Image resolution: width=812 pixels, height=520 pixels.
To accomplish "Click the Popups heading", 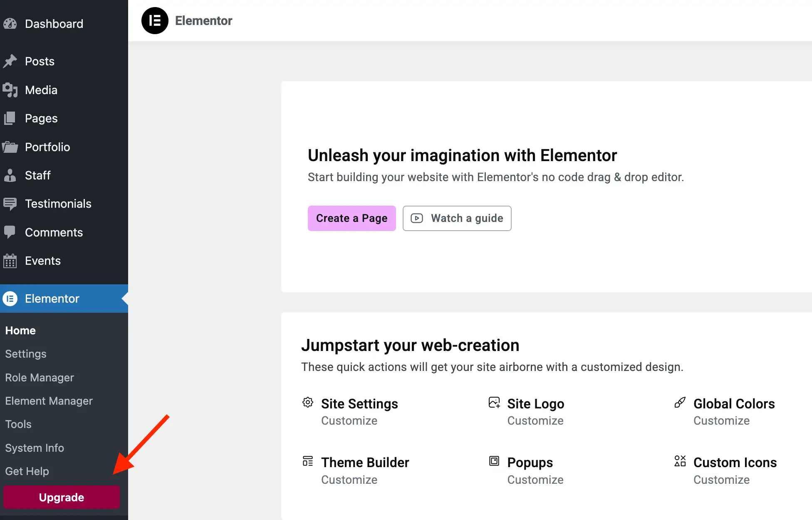I will (x=530, y=463).
